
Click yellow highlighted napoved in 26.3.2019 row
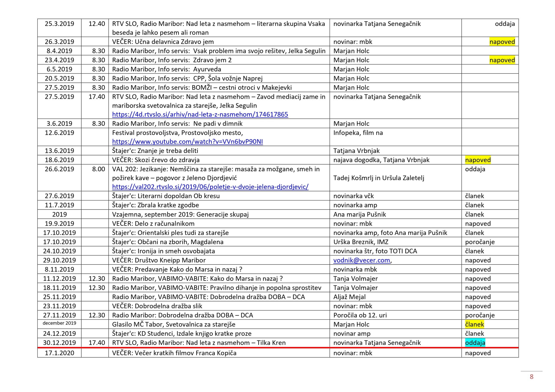pyautogui.click(x=502, y=42)
